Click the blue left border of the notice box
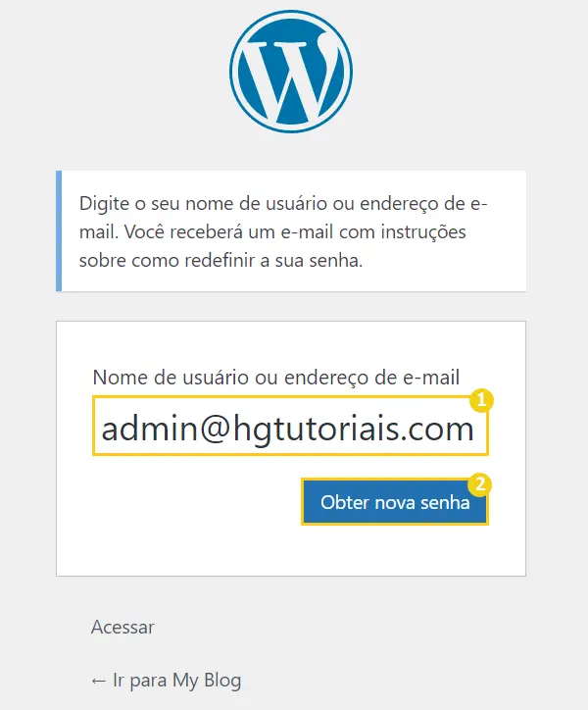The image size is (588, 710). [x=59, y=230]
